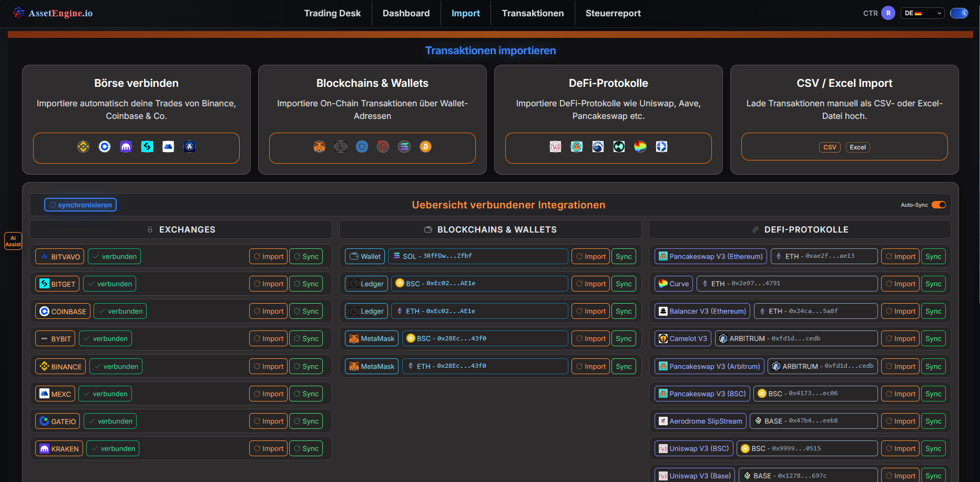This screenshot has width=980, height=482.
Task: Click the AssetEngine.io logo
Action: 53,13
